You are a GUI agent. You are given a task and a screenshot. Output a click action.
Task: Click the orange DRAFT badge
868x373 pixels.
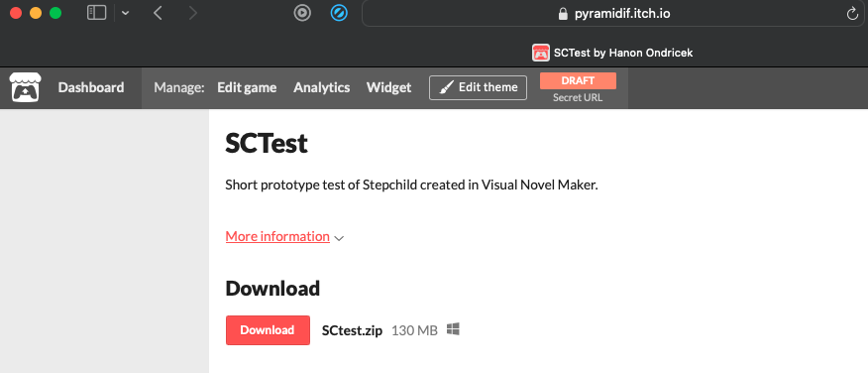pyautogui.click(x=578, y=80)
